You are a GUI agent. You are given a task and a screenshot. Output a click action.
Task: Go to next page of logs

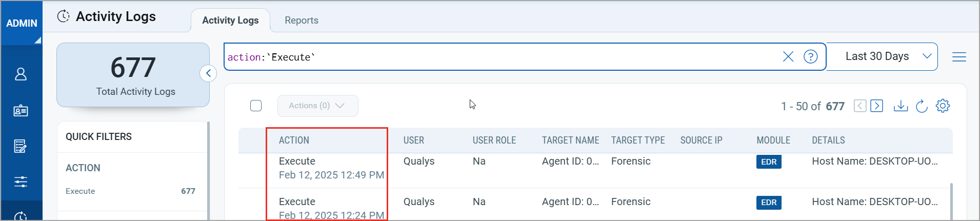pos(877,106)
